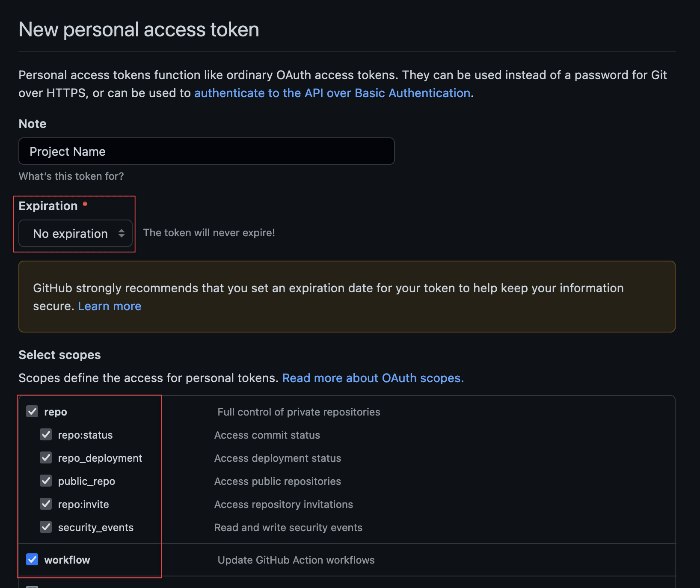Click "Full control of private repositories" description
The height and width of the screenshot is (588, 700).
tap(299, 412)
